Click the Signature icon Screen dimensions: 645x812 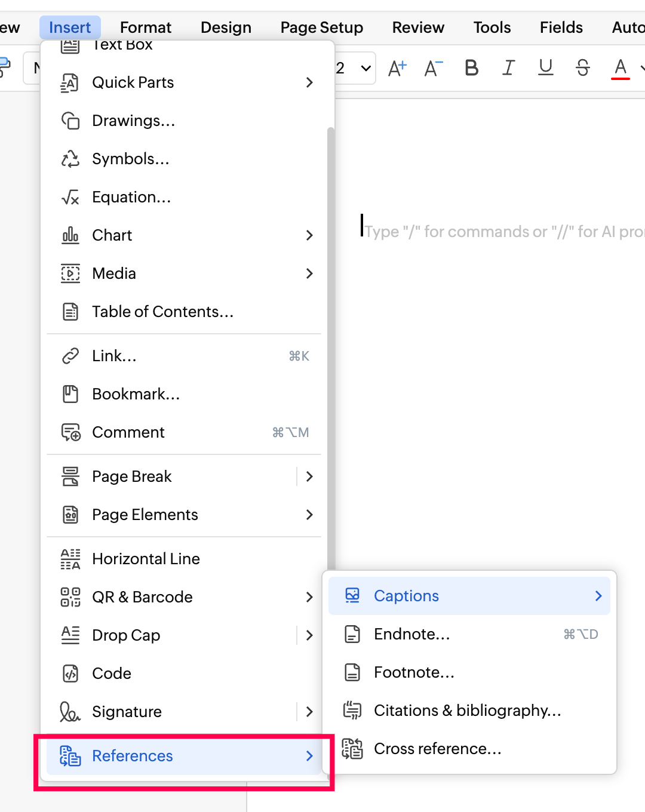[x=70, y=712]
